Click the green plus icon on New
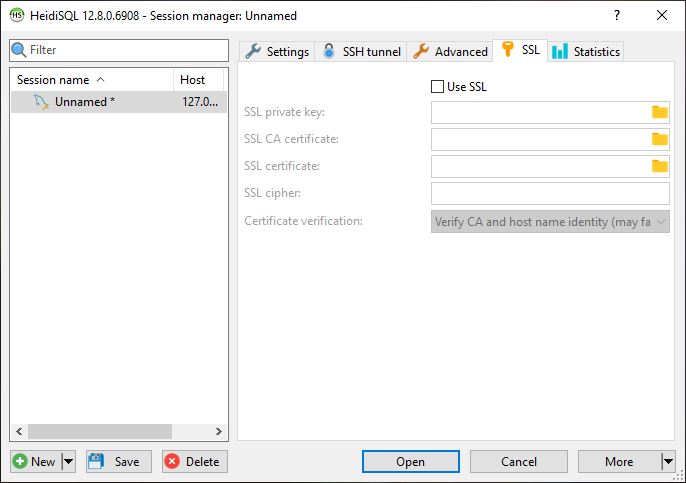 coord(20,462)
